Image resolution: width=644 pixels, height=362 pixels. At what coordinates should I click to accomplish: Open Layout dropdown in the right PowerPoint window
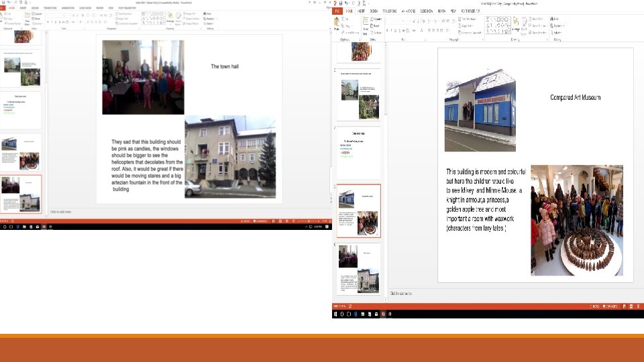coord(376,19)
